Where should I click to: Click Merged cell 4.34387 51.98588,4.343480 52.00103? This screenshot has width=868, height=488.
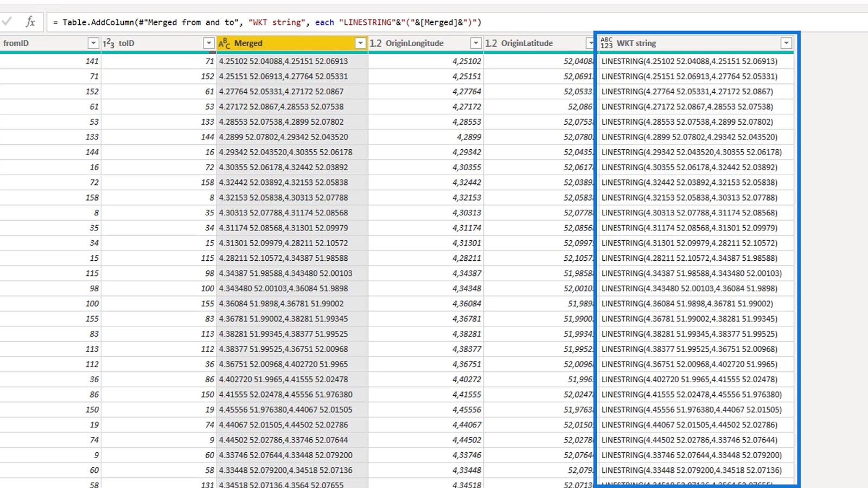pos(292,273)
